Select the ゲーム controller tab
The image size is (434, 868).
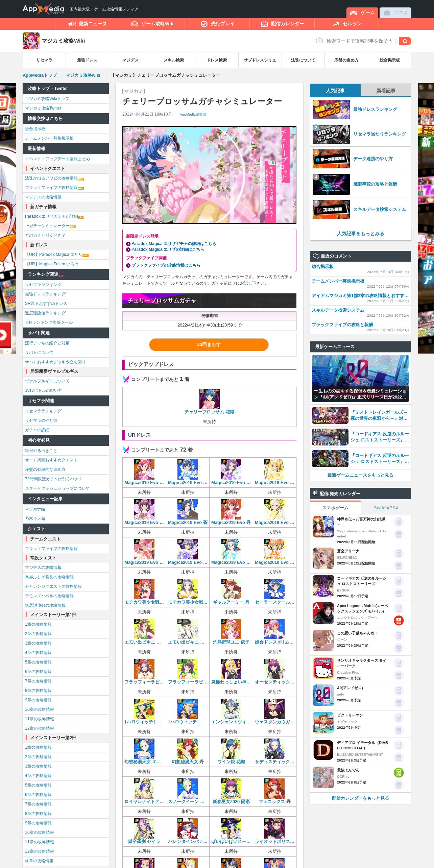362,13
